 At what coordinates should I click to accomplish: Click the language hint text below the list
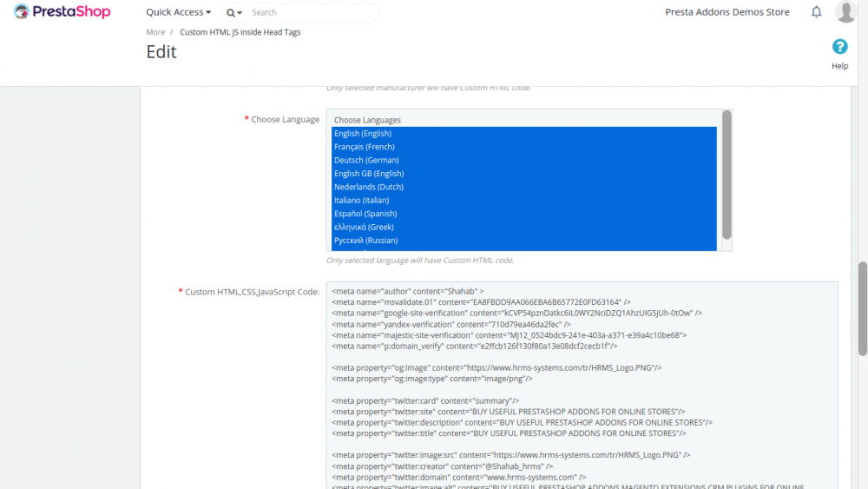click(x=419, y=261)
